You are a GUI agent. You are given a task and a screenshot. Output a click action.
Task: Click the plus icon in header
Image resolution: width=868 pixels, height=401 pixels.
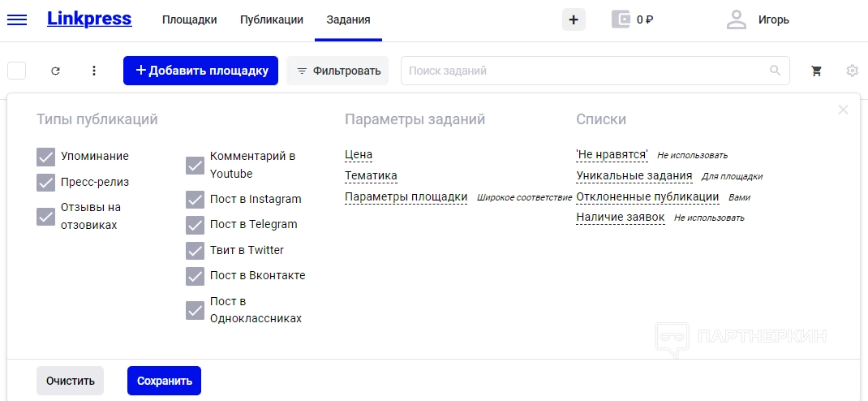(x=574, y=20)
